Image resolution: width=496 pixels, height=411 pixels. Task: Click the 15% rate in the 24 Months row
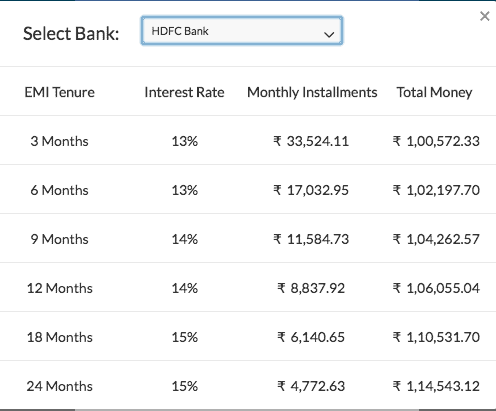(x=185, y=386)
